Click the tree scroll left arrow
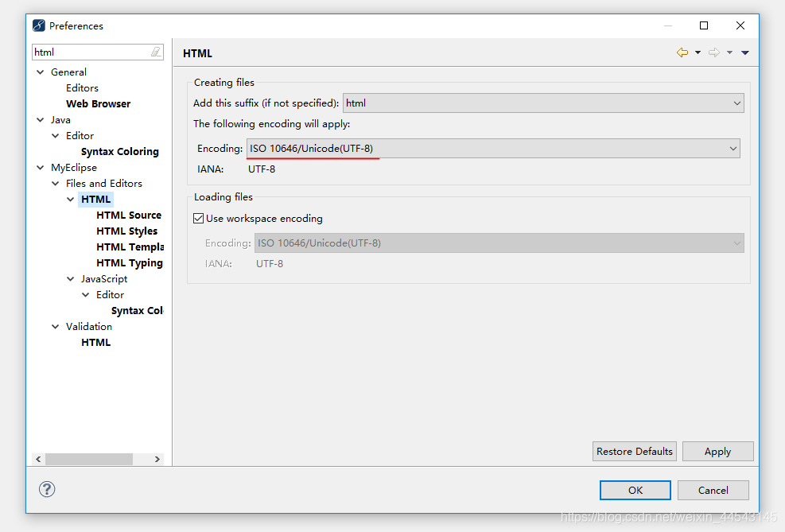Viewport: 785px width, 532px height. point(38,459)
